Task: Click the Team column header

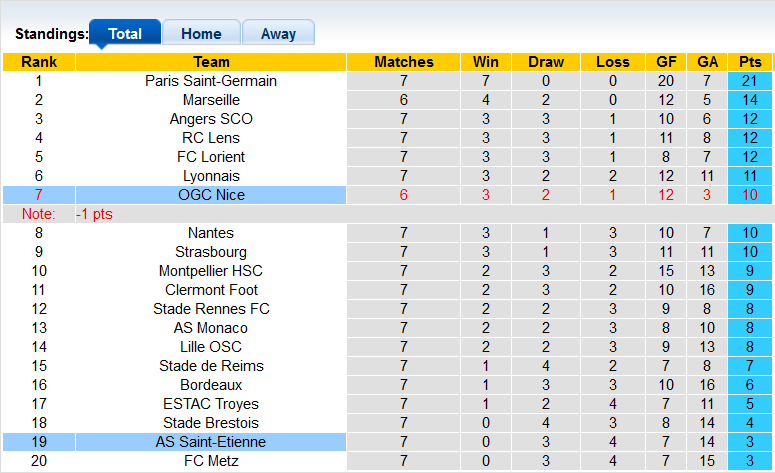Action: (211, 62)
